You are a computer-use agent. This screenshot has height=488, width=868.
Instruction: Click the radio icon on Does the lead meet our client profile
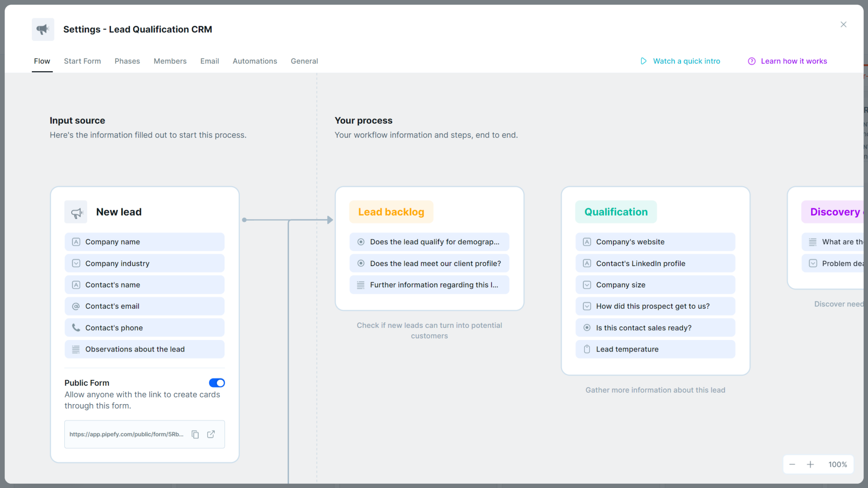361,263
